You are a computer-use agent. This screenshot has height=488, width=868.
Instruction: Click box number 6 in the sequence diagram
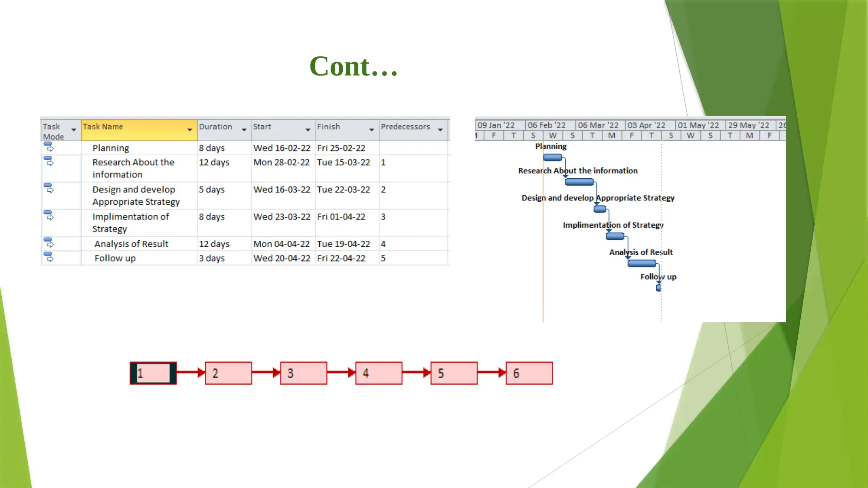[x=529, y=373]
